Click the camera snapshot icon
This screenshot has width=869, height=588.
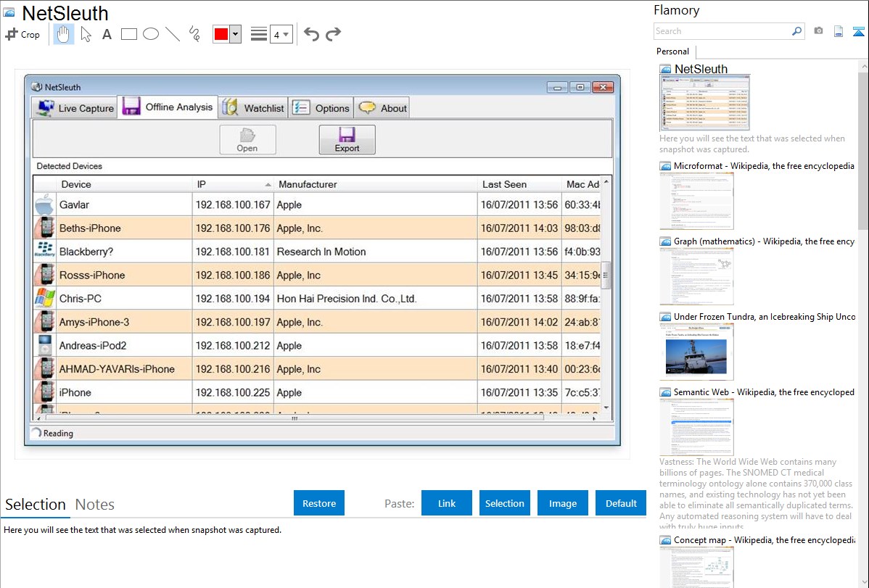pos(818,31)
